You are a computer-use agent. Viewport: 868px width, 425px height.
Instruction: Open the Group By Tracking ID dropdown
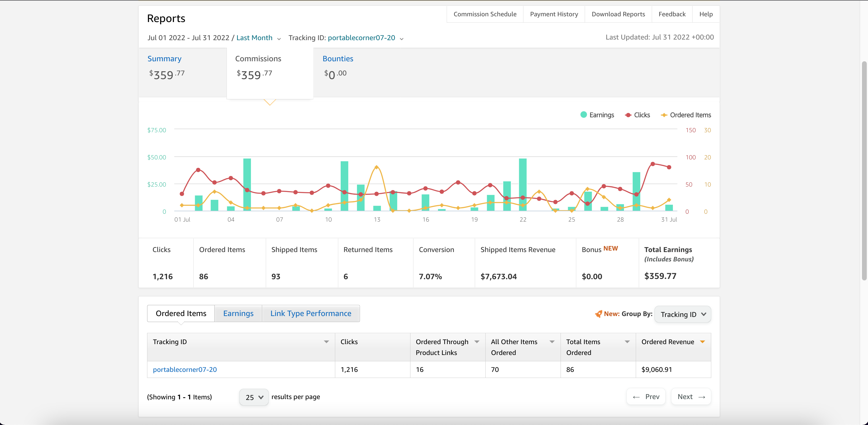pos(683,314)
